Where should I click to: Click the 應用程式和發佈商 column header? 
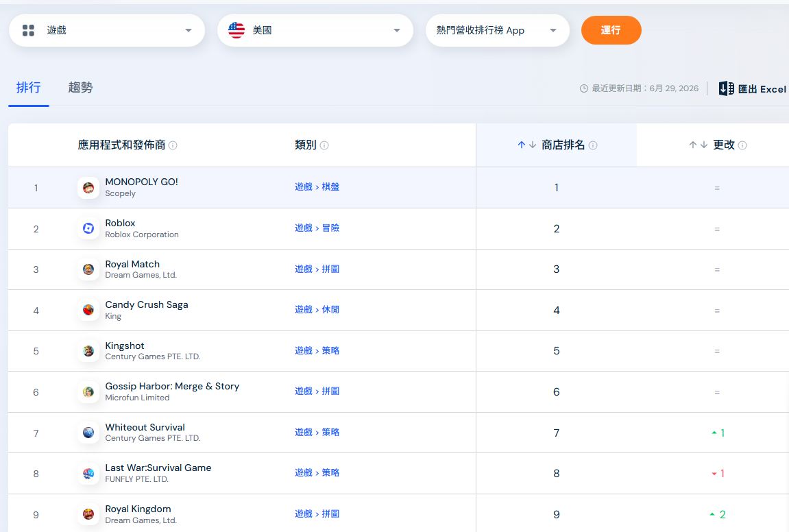[x=121, y=145]
